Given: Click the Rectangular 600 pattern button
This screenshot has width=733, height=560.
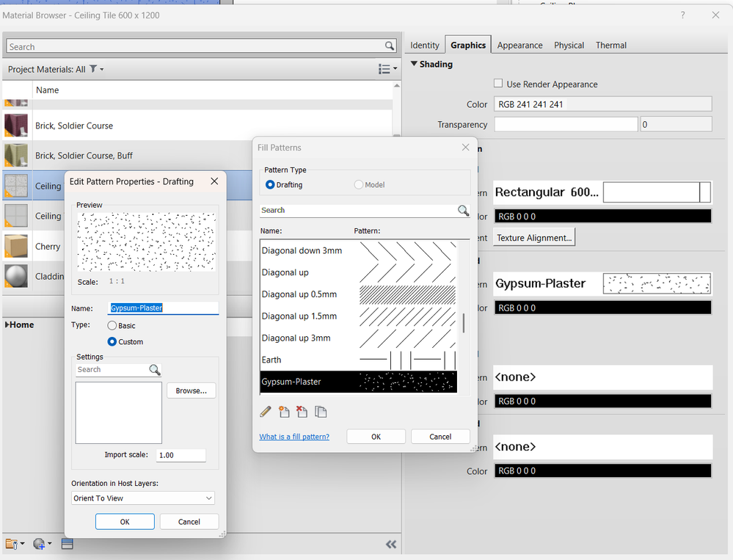Looking at the screenshot, I should [x=602, y=192].
